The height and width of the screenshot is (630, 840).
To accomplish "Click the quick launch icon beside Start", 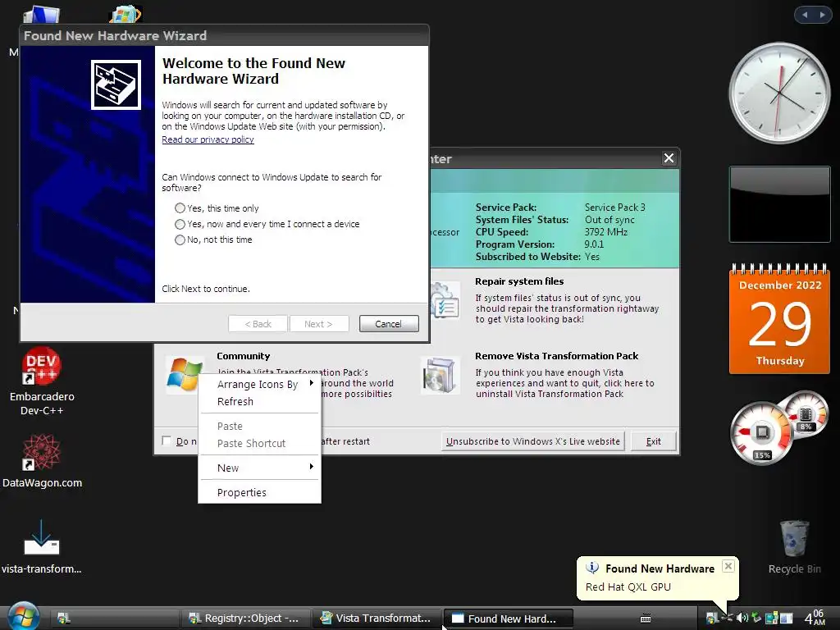I will pos(64,619).
